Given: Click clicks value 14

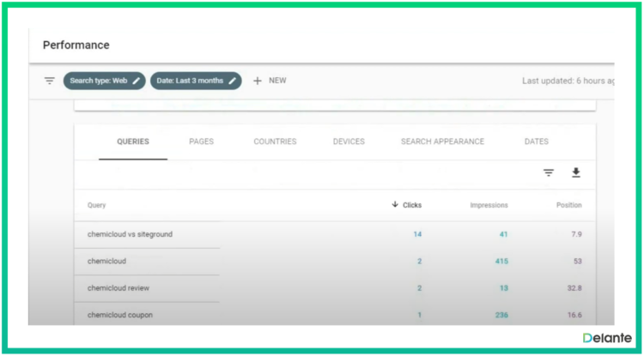Looking at the screenshot, I should [x=417, y=234].
